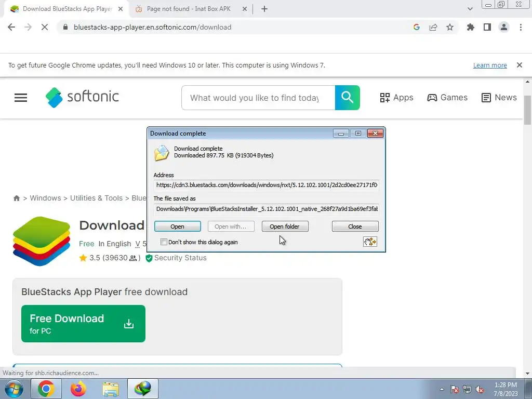Open the Windows Start menu
This screenshot has height=399, width=532.
coord(14,389)
